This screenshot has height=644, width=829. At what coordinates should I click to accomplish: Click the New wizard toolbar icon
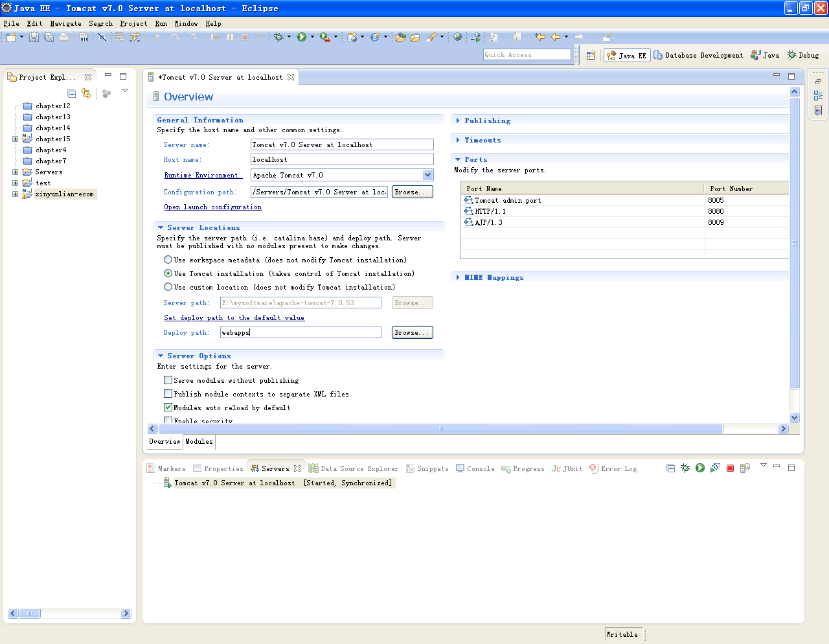pos(11,38)
